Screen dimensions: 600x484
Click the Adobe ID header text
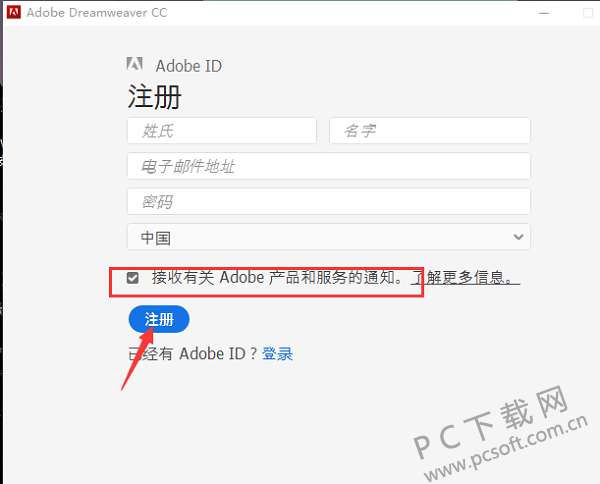[x=189, y=66]
